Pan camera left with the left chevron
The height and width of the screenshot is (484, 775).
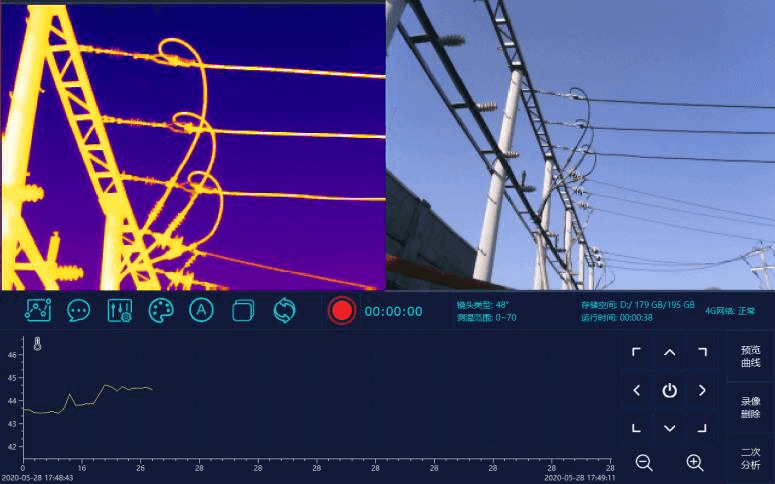tap(636, 390)
